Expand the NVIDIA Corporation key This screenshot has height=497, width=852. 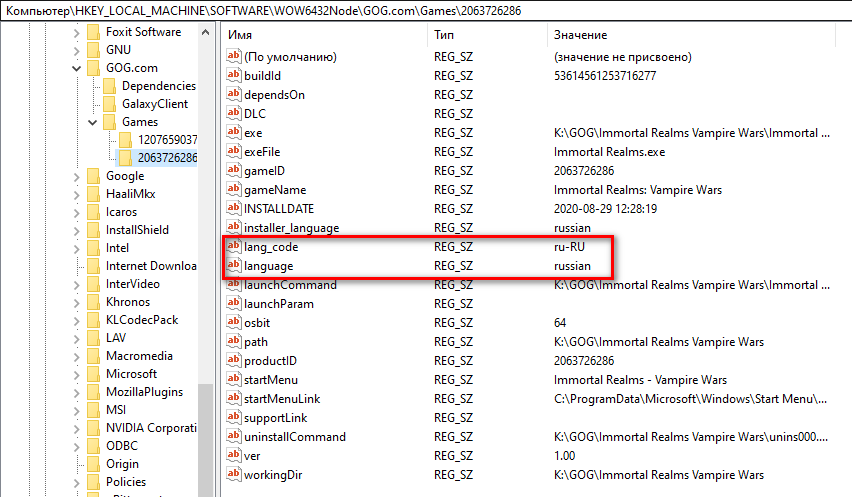coord(77,428)
